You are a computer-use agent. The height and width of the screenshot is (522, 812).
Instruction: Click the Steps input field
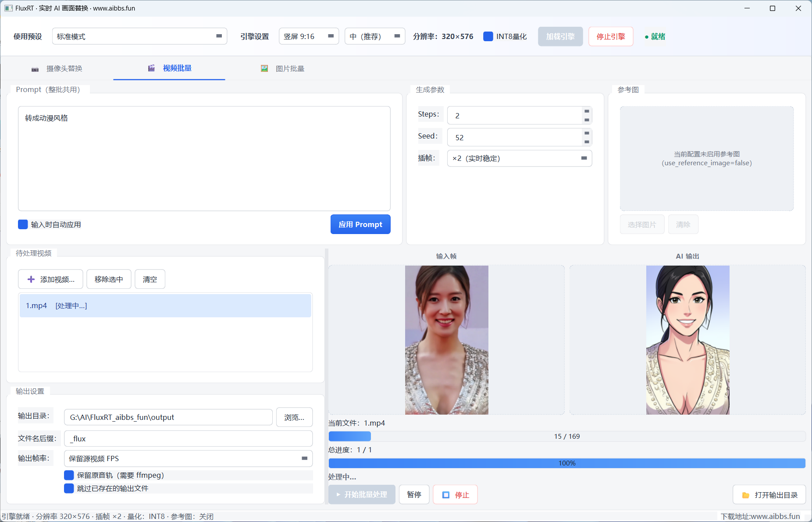(x=514, y=115)
